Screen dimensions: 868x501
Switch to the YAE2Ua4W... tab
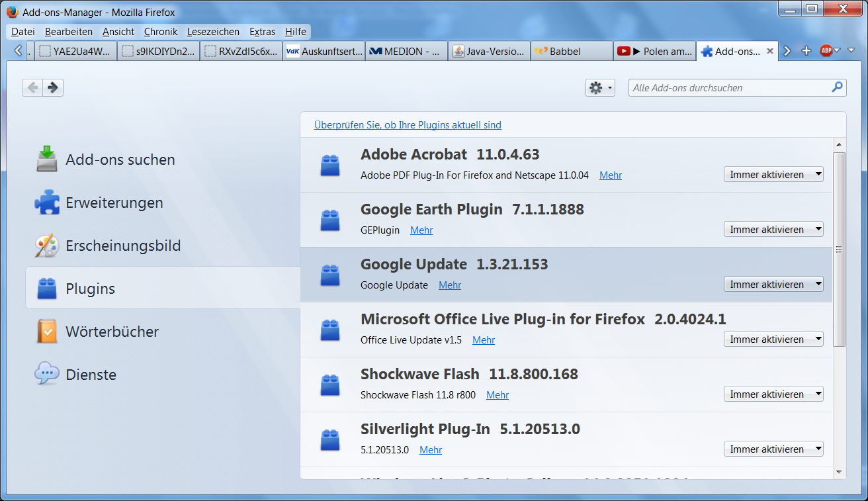(x=75, y=51)
